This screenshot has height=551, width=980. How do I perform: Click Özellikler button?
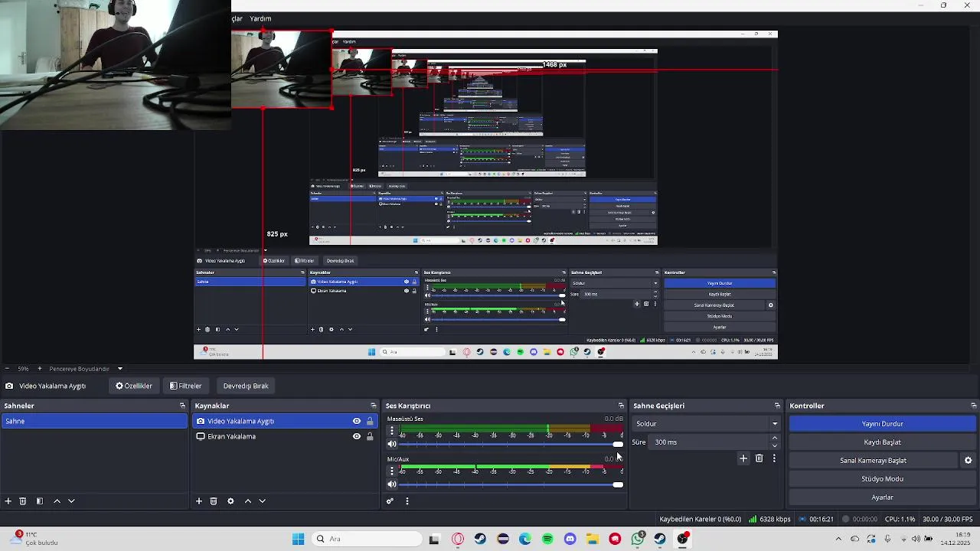(134, 386)
